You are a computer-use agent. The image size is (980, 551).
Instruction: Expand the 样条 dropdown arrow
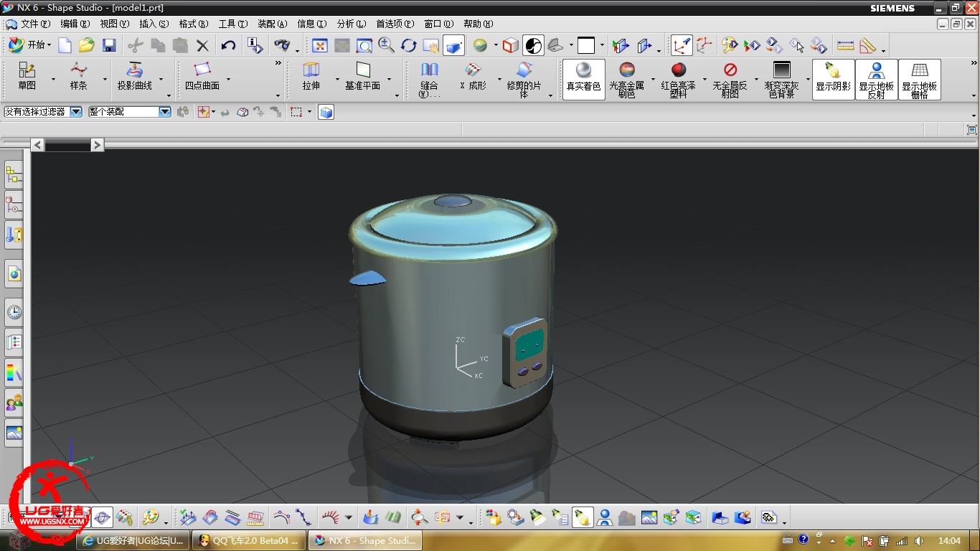105,79
